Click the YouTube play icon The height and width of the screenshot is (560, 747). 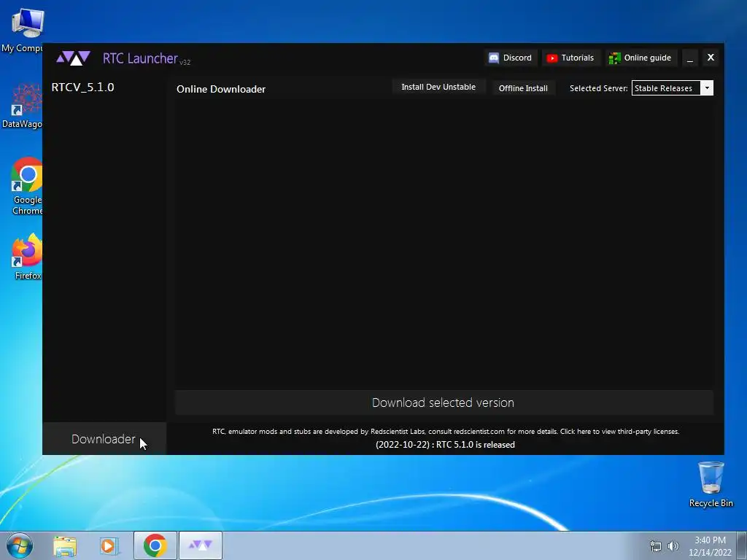[x=552, y=58]
